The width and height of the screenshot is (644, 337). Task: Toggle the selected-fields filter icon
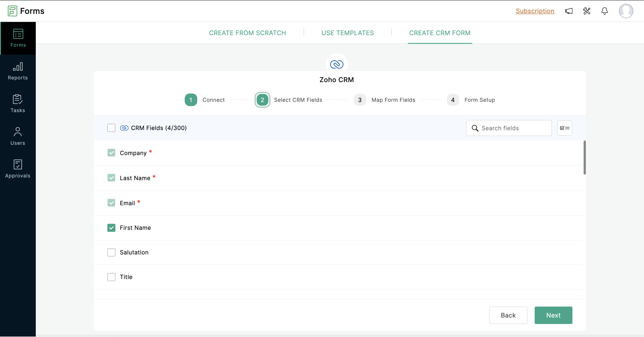coord(564,128)
